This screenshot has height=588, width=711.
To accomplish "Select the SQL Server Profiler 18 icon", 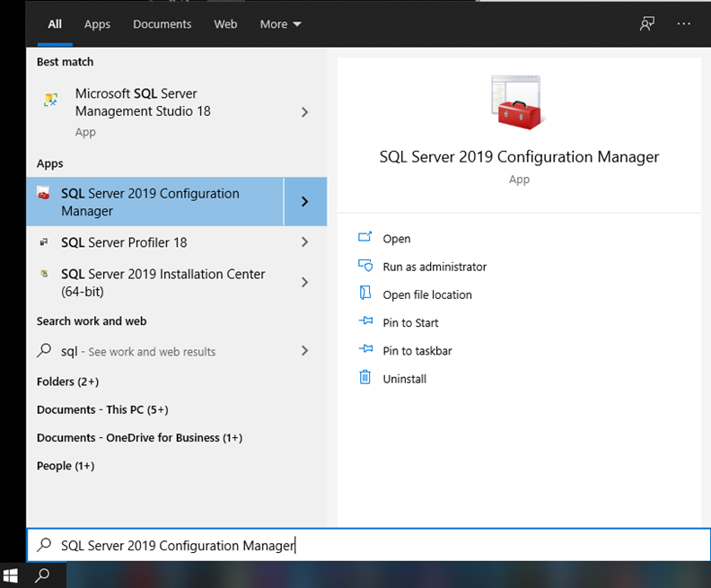I will tap(44, 242).
